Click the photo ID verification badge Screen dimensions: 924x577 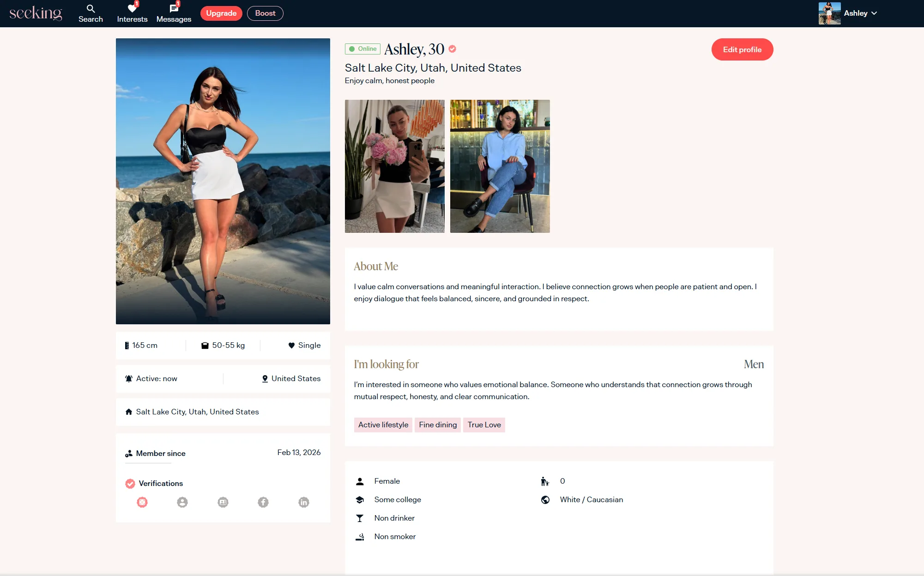(223, 502)
